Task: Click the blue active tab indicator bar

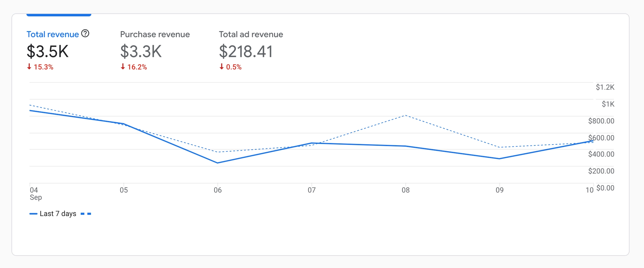Action: coord(59,15)
